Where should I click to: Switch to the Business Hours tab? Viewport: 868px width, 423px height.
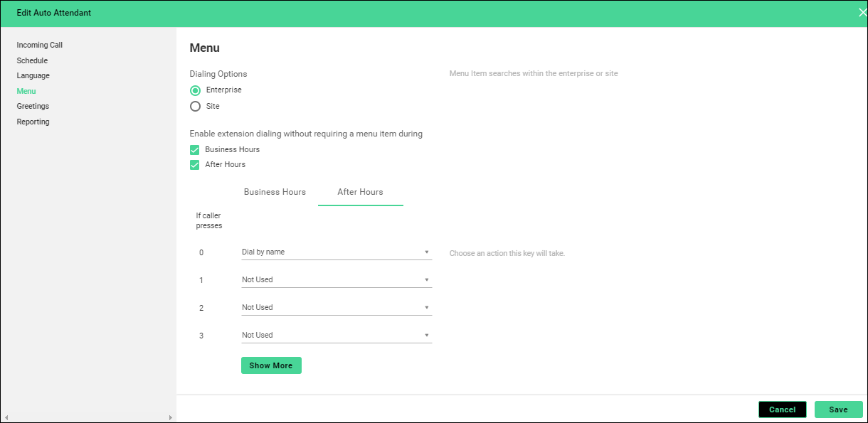click(275, 192)
